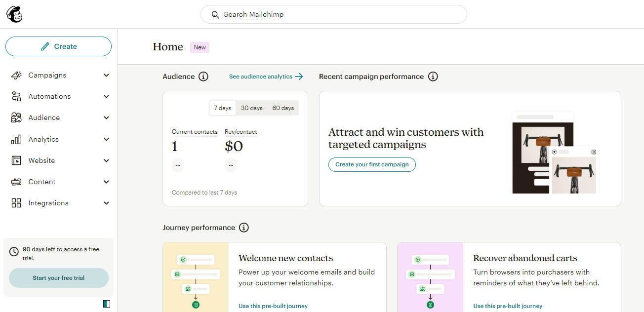
Task: Expand the Integrations menu chevron
Action: (x=106, y=203)
